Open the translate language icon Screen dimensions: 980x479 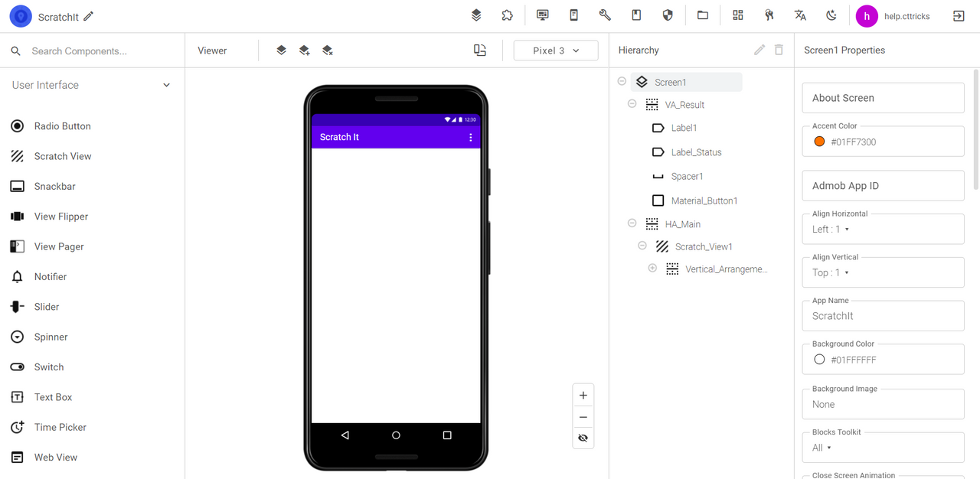pyautogui.click(x=800, y=15)
